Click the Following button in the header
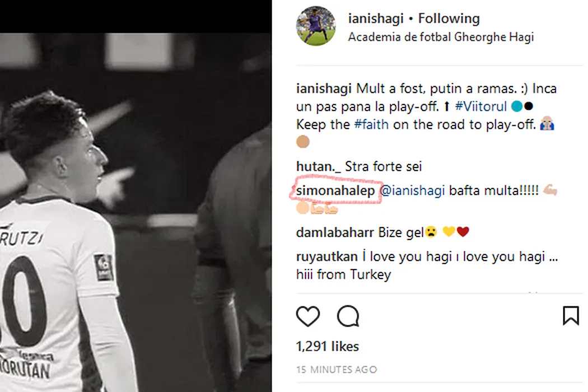This screenshot has width=588, height=392. (x=449, y=18)
